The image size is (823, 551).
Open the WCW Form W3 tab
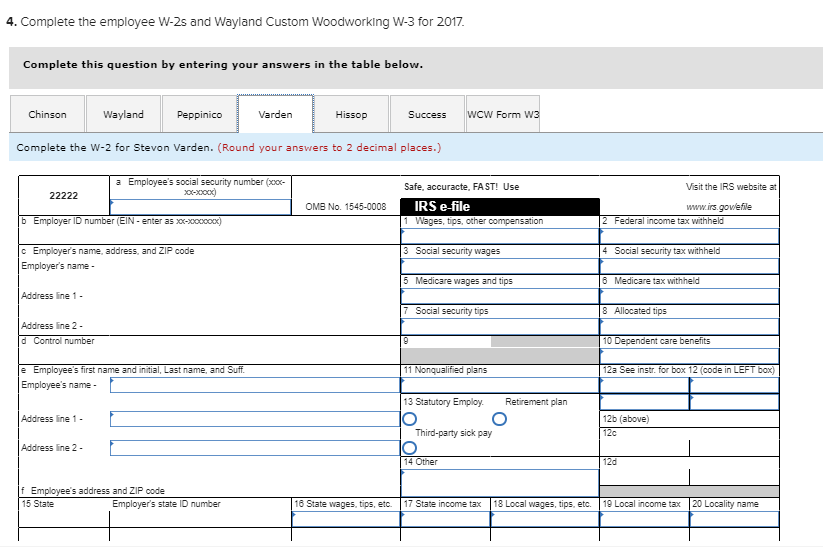(x=503, y=114)
